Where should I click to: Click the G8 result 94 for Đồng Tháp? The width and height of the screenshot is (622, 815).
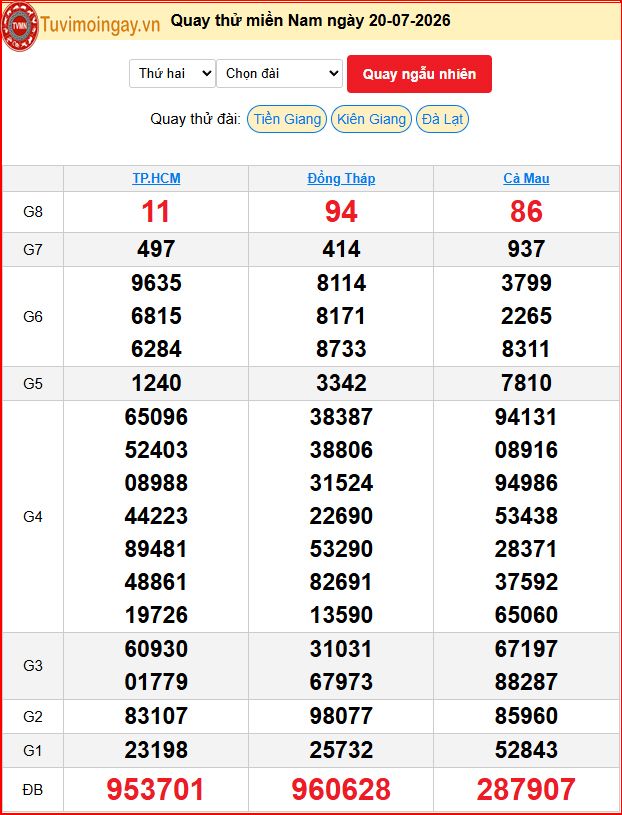tap(341, 212)
